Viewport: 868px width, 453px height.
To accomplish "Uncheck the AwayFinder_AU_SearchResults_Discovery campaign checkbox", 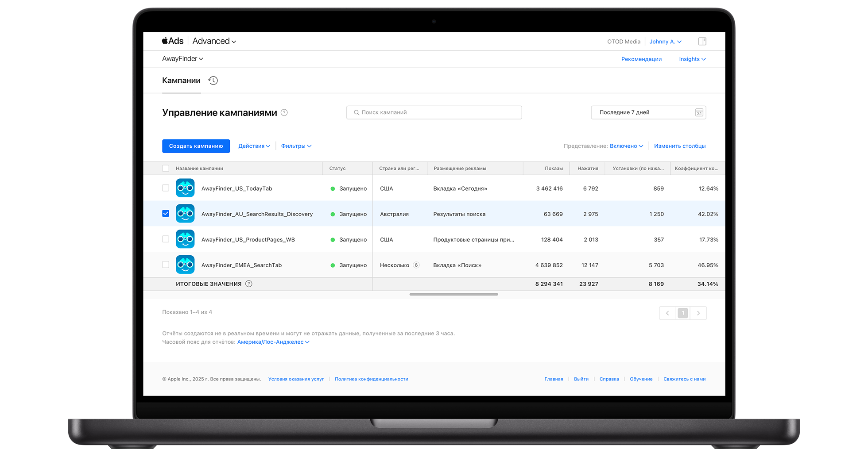I will 166,214.
